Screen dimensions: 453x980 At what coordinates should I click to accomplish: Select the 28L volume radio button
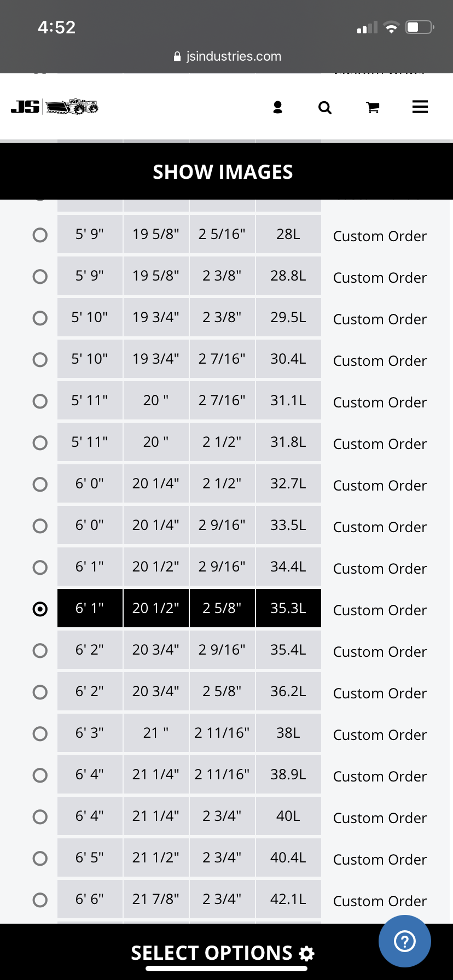pyautogui.click(x=40, y=235)
